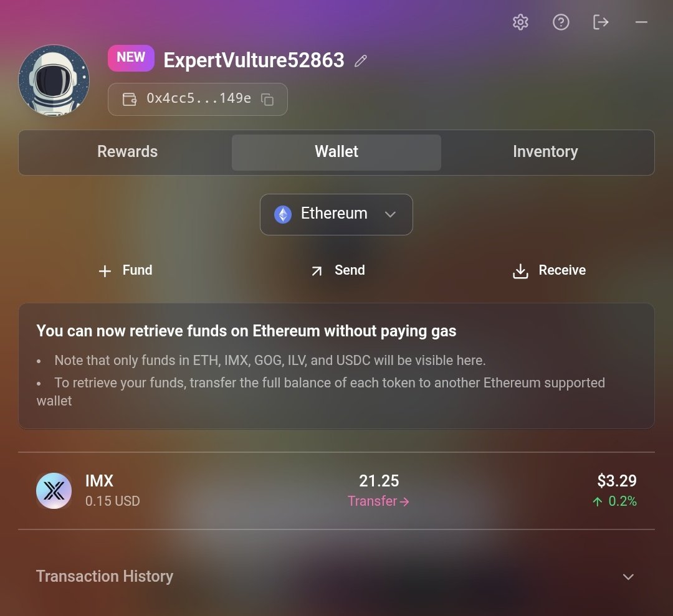This screenshot has height=616, width=673.
Task: Switch to the Rewards tab
Action: 128,152
